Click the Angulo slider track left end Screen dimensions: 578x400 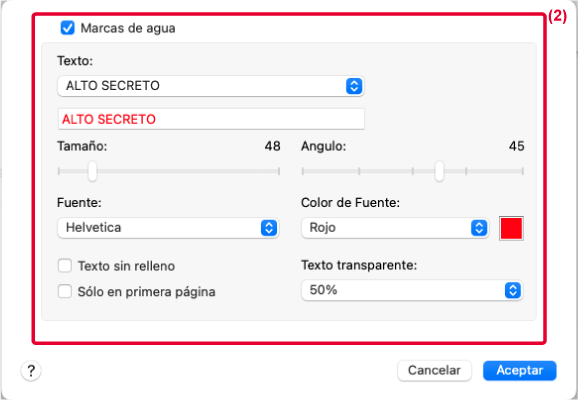(x=303, y=171)
